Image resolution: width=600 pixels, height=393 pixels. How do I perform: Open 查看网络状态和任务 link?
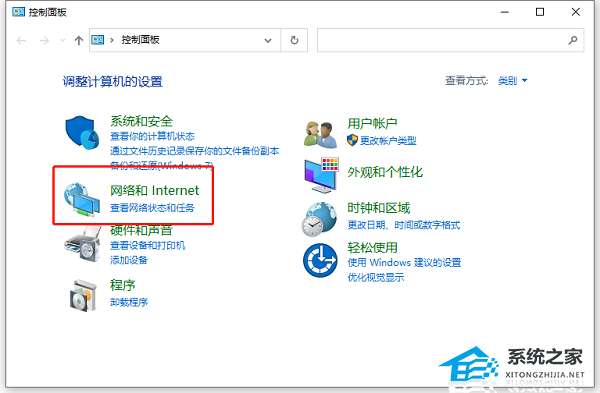pos(152,208)
